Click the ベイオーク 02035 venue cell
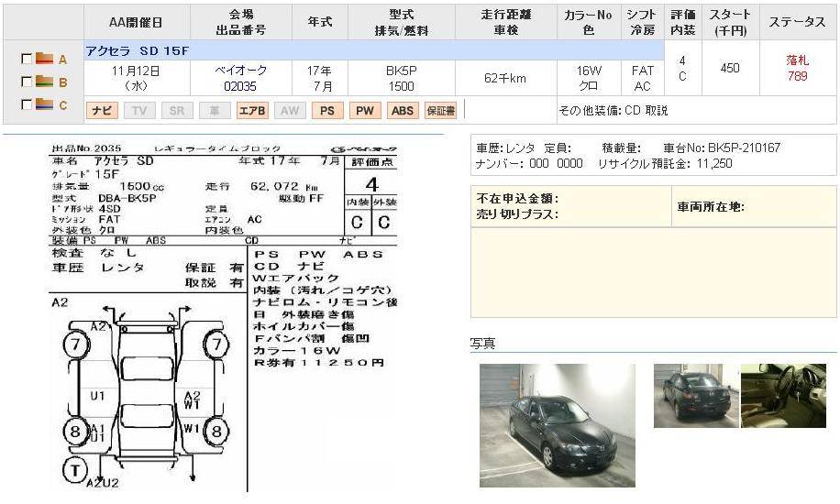 click(241, 78)
